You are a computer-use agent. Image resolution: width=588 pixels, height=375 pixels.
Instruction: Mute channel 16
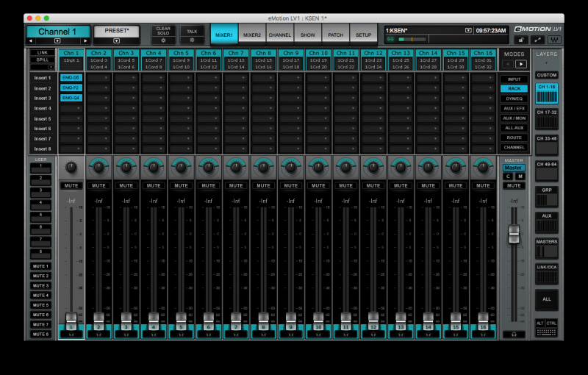[483, 185]
